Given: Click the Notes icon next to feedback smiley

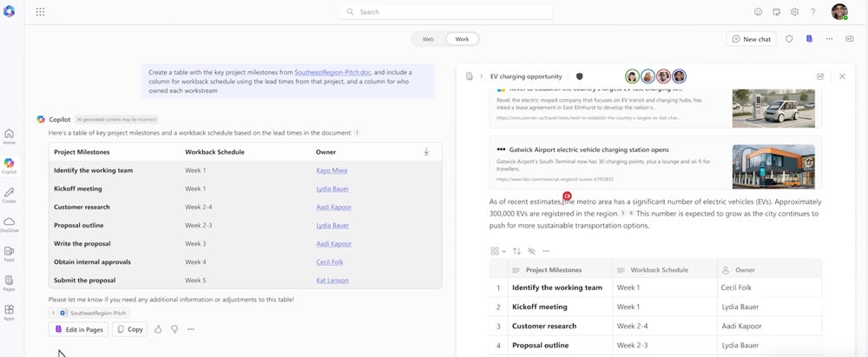Looking at the screenshot, I should click(776, 11).
